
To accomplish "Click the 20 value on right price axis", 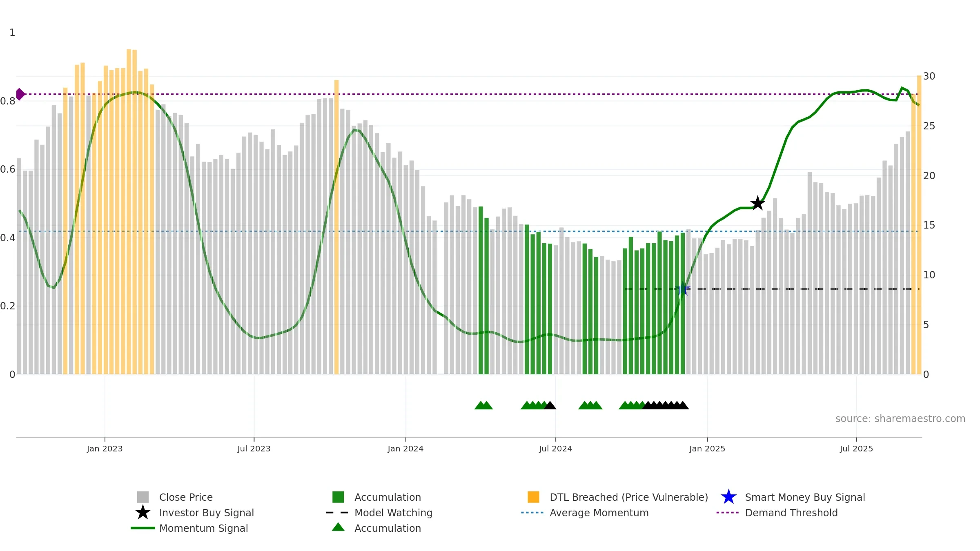I will point(929,176).
